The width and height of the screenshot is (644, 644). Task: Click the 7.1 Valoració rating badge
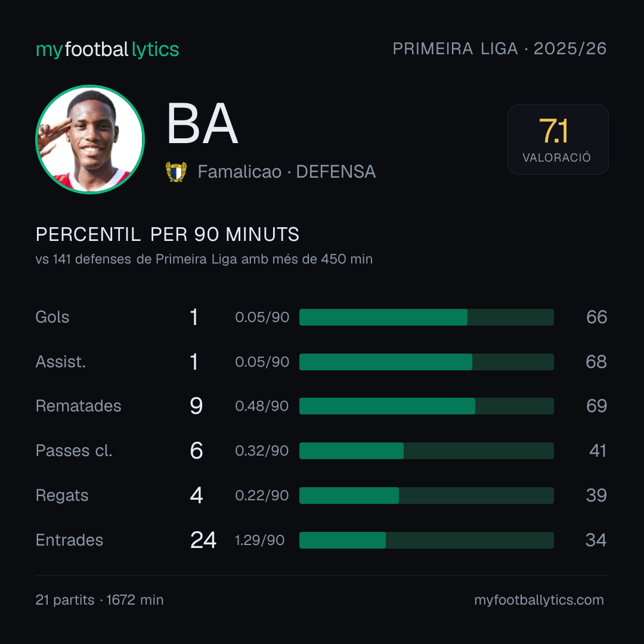point(558,140)
